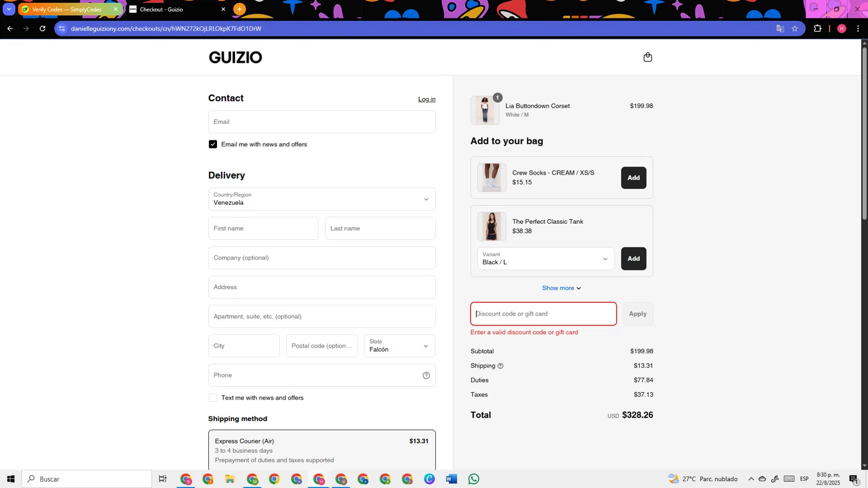This screenshot has width=868, height=488.
Task: Click the Address field
Action: pos(322,287)
